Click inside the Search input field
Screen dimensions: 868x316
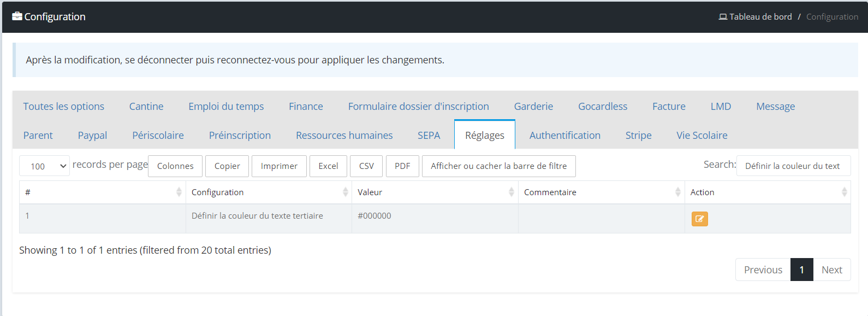[793, 166]
